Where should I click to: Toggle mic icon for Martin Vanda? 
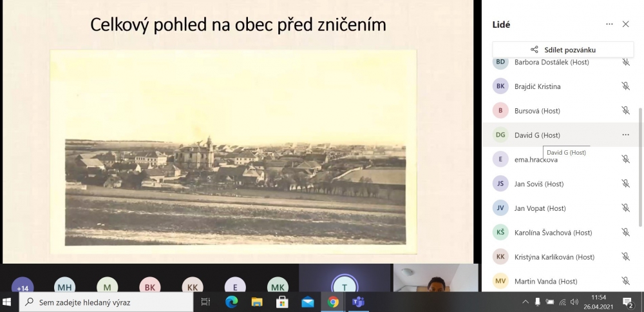pos(625,281)
